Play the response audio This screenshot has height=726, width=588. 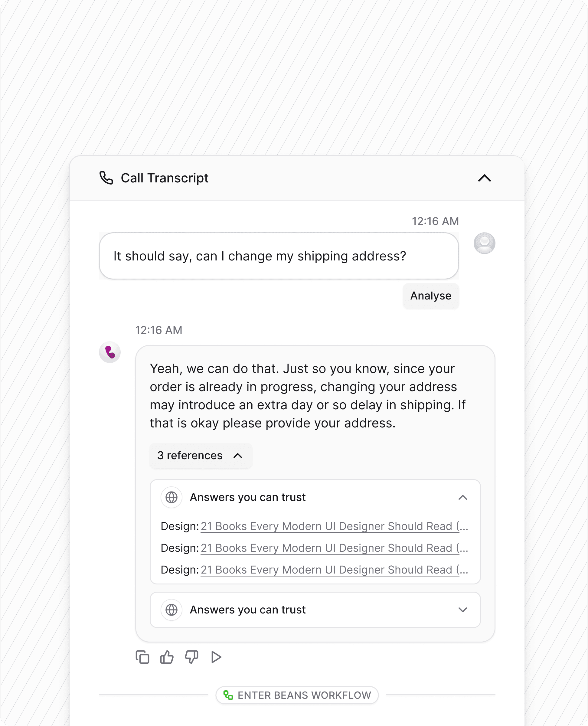[216, 657]
